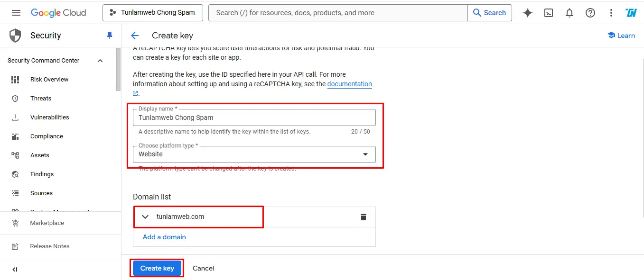Activate Cloud Shell terminal icon
This screenshot has height=280, width=644.
549,13
